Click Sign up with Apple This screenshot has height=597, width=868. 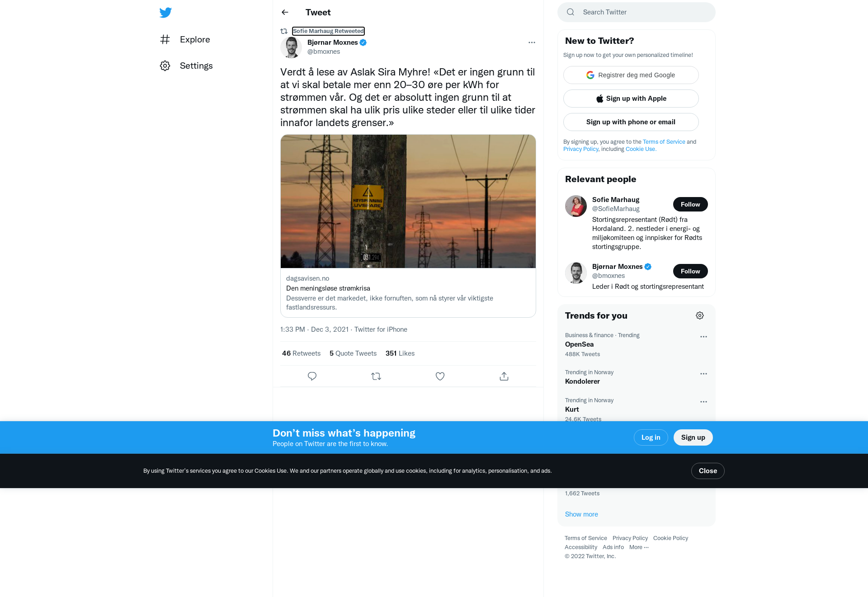coord(631,99)
